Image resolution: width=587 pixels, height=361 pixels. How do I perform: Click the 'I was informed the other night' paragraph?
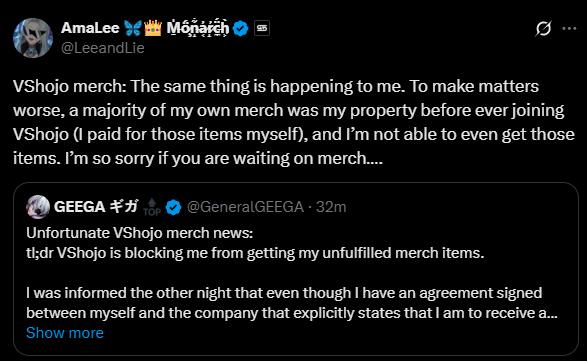(x=292, y=303)
